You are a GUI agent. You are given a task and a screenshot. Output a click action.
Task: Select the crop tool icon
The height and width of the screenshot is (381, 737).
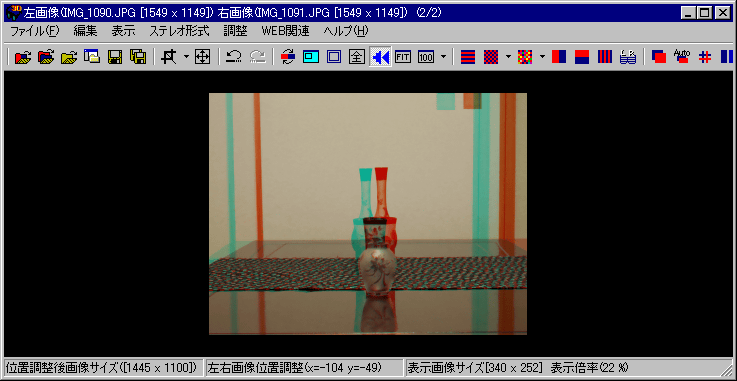coord(168,57)
